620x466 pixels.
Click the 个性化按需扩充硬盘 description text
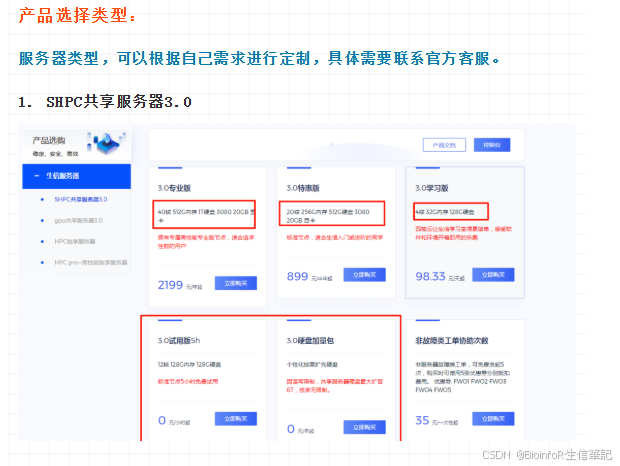(x=312, y=364)
